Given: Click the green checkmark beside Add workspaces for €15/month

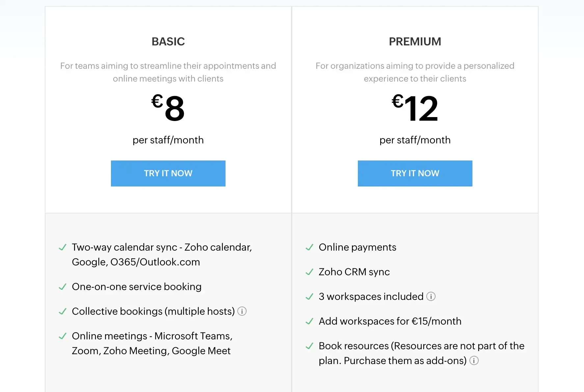Looking at the screenshot, I should (x=309, y=321).
